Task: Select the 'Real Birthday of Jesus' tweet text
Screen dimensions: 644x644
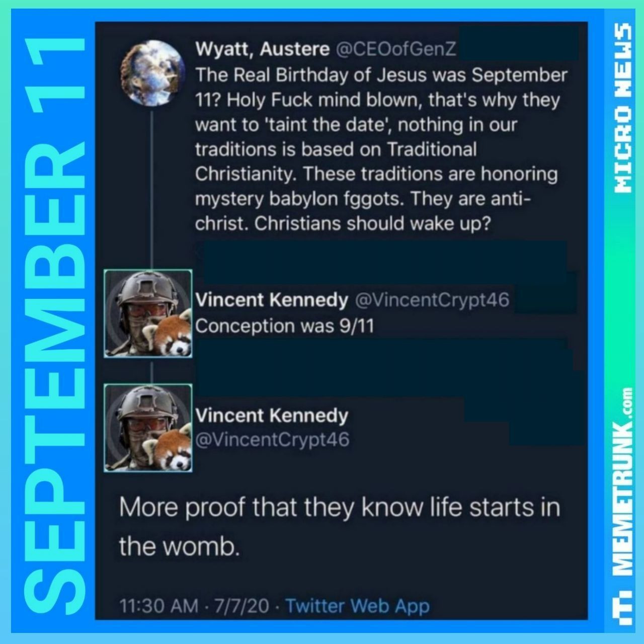Action: pyautogui.click(x=381, y=149)
